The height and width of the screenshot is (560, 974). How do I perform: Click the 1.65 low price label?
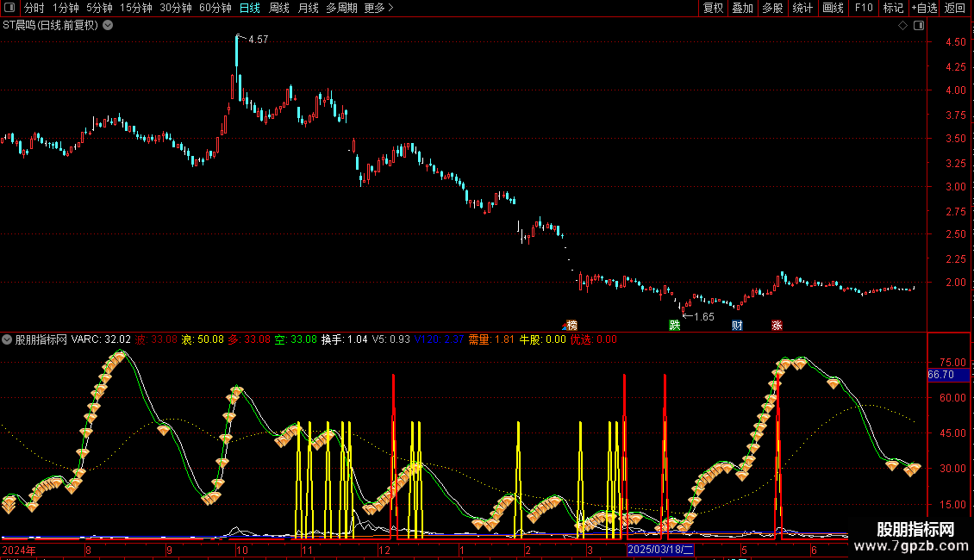[x=704, y=317]
